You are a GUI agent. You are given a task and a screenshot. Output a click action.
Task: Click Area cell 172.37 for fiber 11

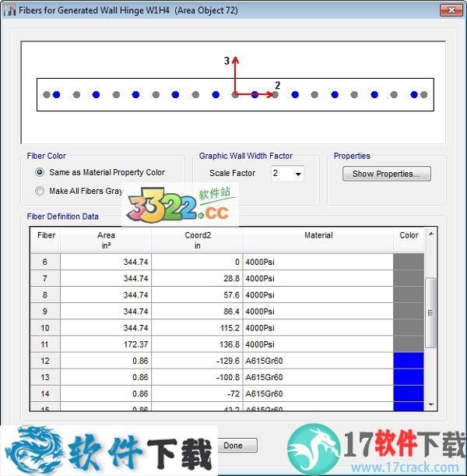click(106, 344)
